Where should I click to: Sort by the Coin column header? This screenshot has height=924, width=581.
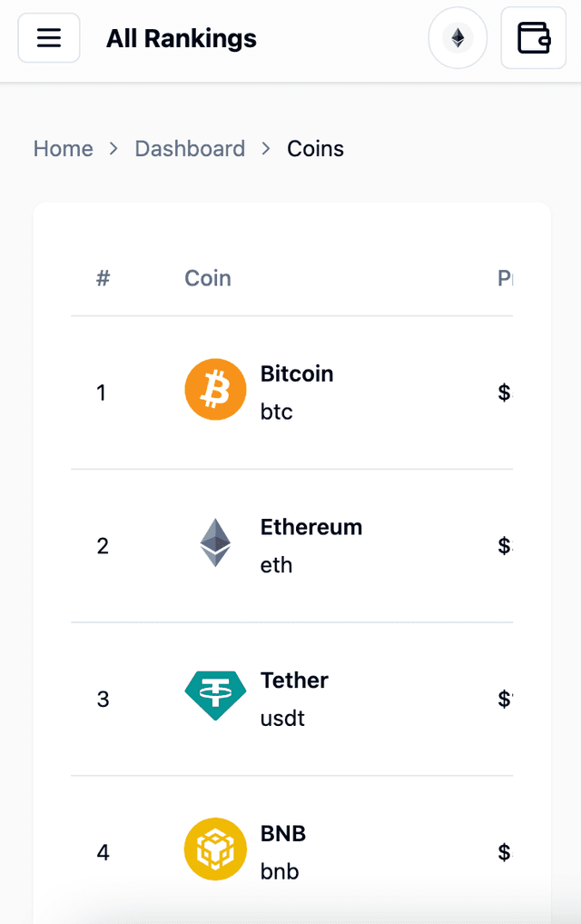208,277
